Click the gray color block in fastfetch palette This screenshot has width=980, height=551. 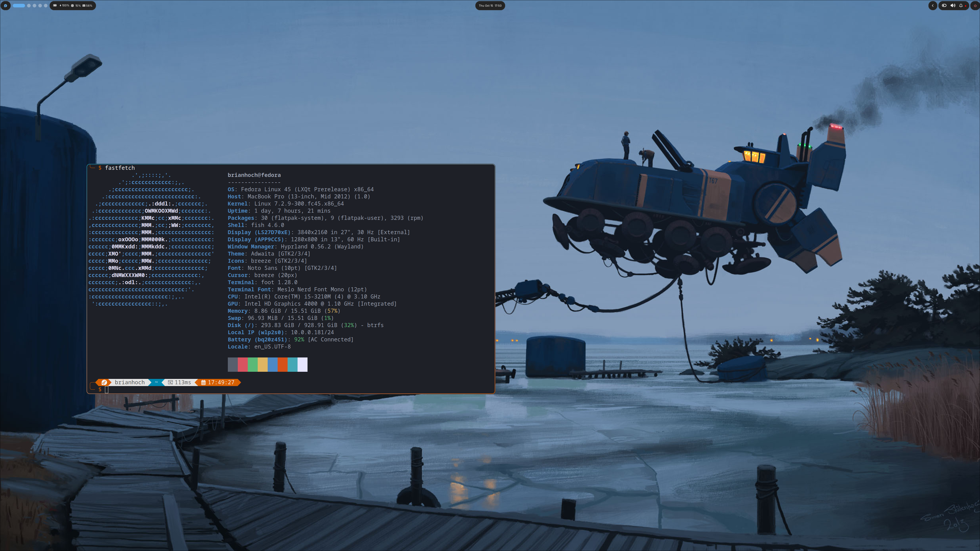point(232,364)
